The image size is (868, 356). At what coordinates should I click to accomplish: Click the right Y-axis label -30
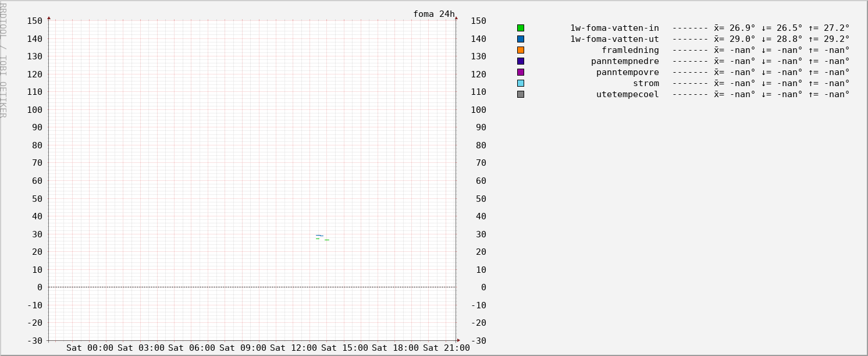coord(478,341)
